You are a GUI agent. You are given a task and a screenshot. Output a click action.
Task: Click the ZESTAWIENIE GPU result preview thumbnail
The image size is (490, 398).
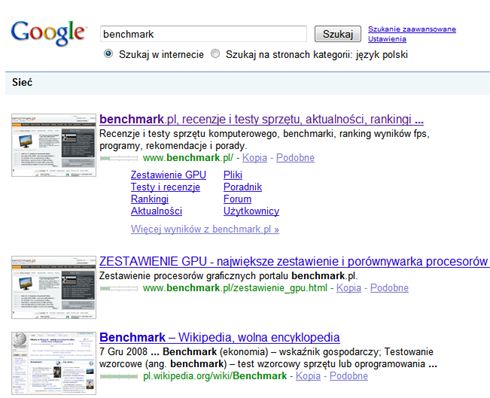(54, 287)
